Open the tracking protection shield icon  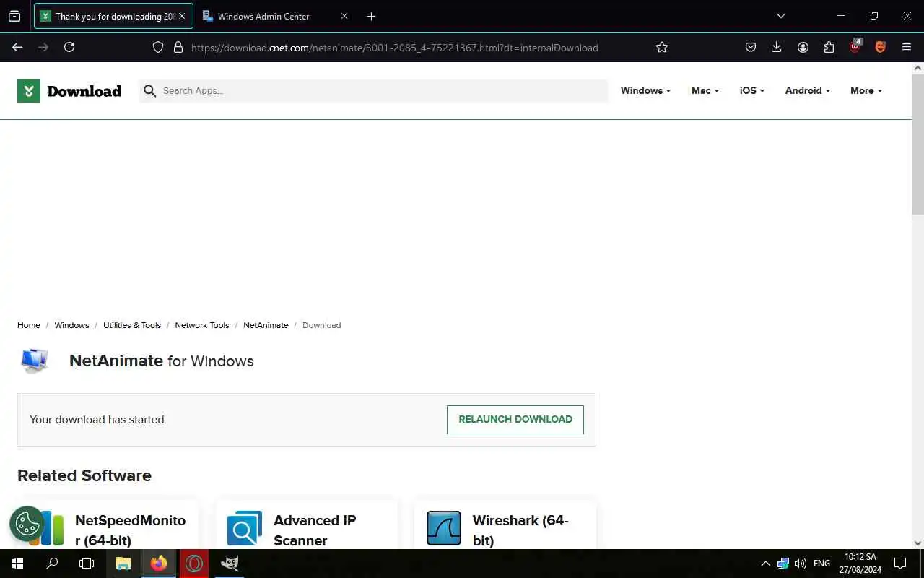click(158, 47)
